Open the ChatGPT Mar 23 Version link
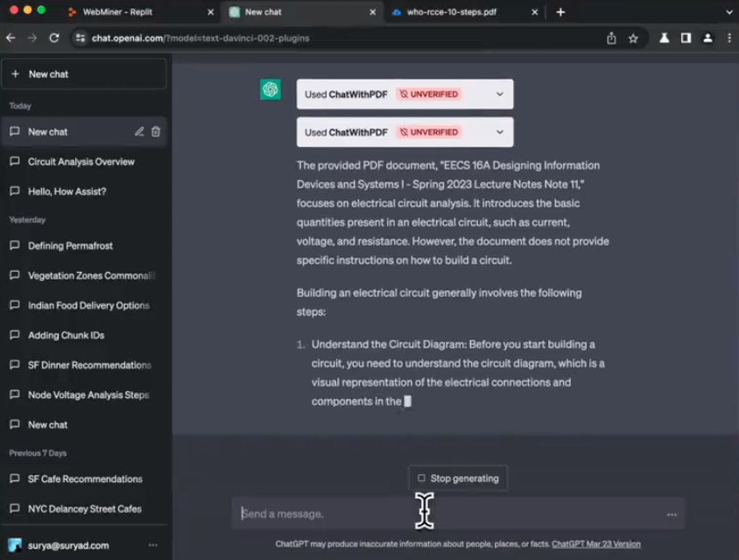Viewport: 739px width, 560px height. (595, 544)
